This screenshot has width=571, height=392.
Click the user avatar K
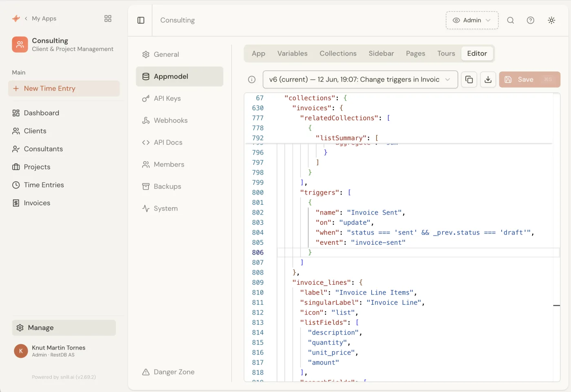coord(21,351)
